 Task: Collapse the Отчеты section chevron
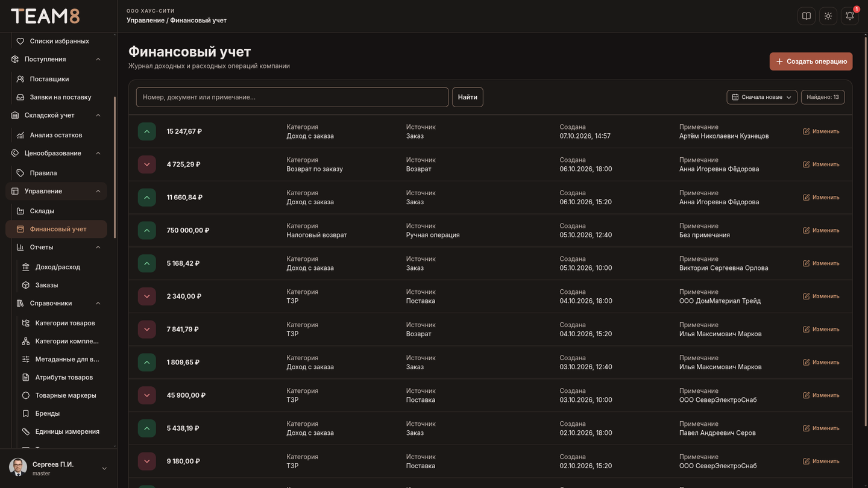(x=98, y=247)
